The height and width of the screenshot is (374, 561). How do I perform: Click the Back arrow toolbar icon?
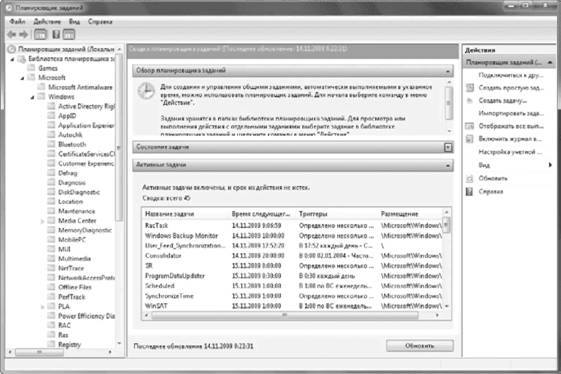(11, 34)
